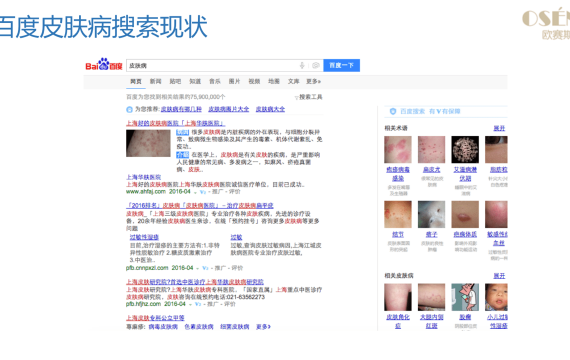Open the 上海皮肤研究院 result title

click(x=195, y=282)
